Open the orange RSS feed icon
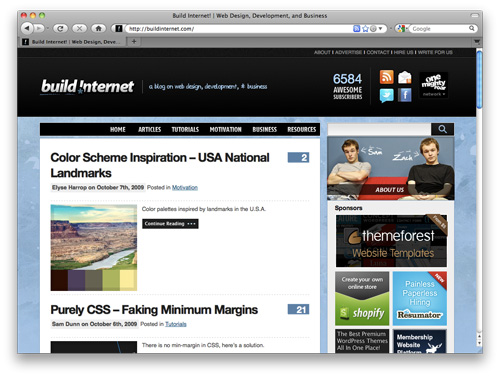 (x=386, y=77)
